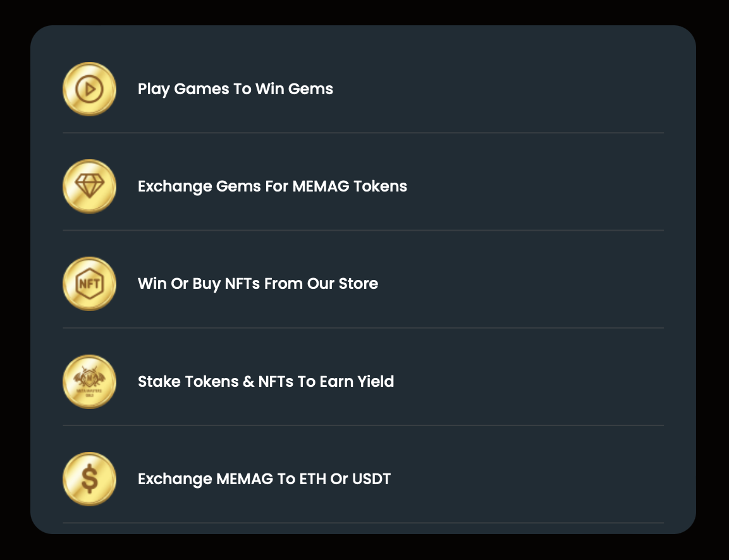Click the Meta Masters Guild crest coin

click(x=89, y=382)
